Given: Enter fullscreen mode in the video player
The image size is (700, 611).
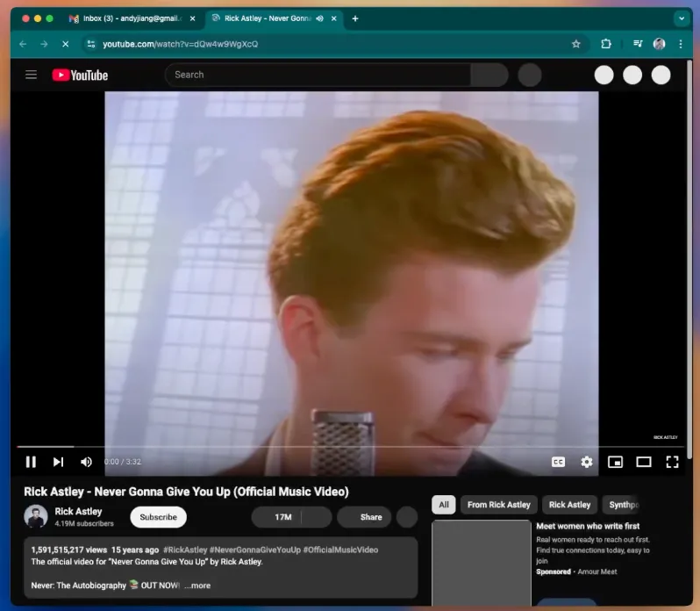Looking at the screenshot, I should pyautogui.click(x=672, y=462).
